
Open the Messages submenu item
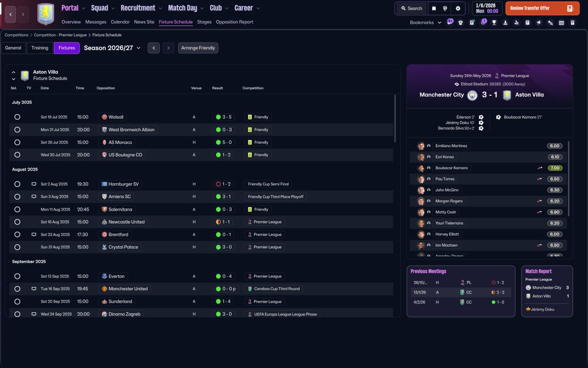(x=96, y=22)
